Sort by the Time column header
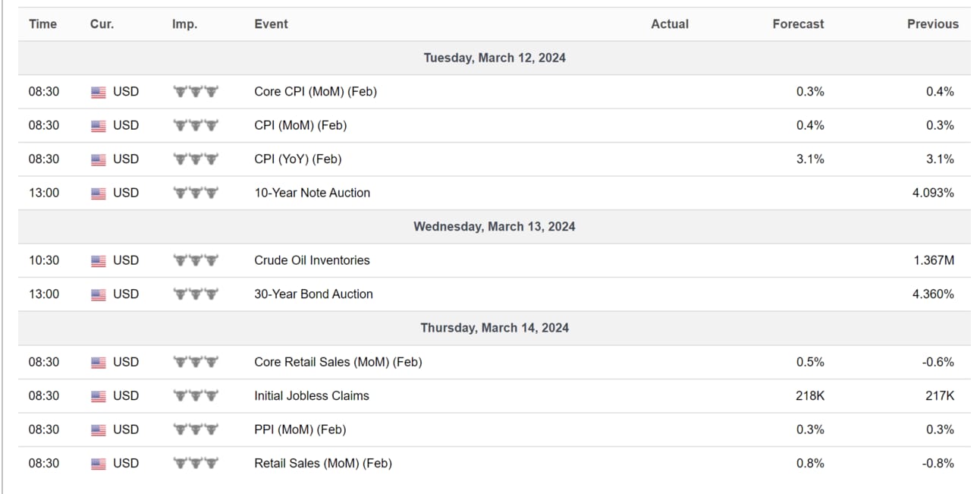Screen dimensions: 980x494 tap(42, 24)
